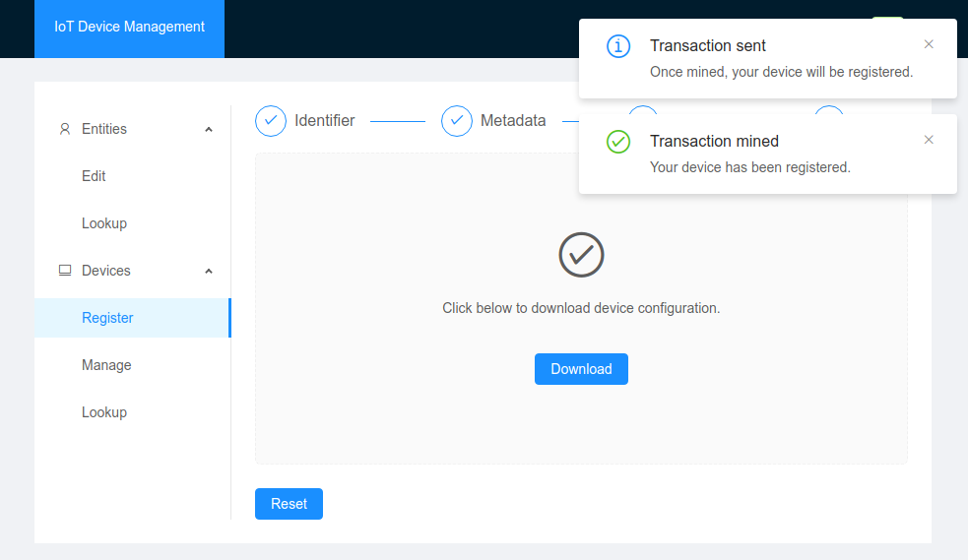968x560 pixels.
Task: Click the Devices laptop icon
Action: 65,270
